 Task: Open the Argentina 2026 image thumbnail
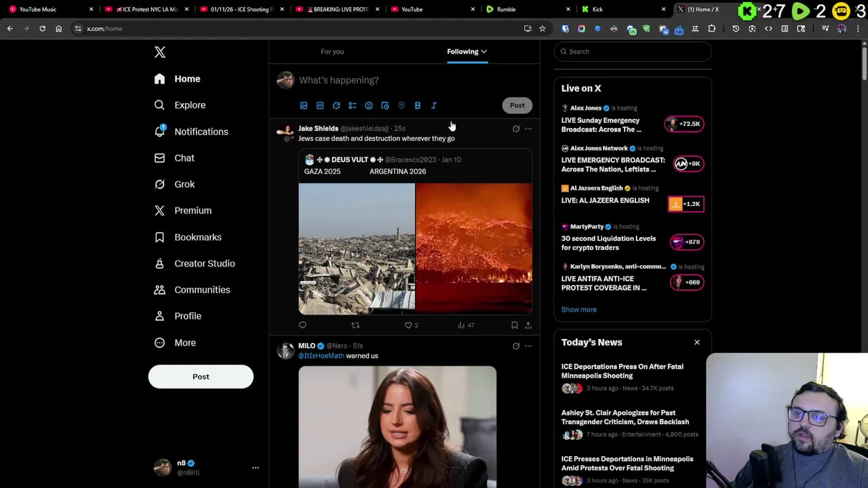474,249
